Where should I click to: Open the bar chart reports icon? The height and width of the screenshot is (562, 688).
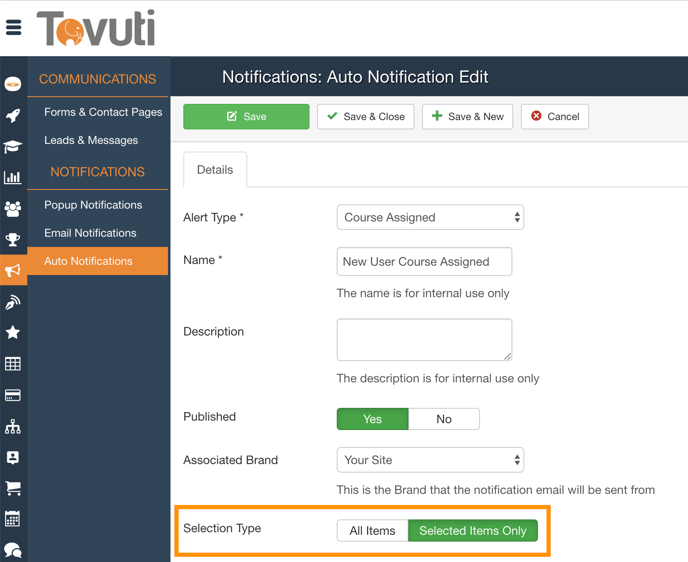coord(13,178)
